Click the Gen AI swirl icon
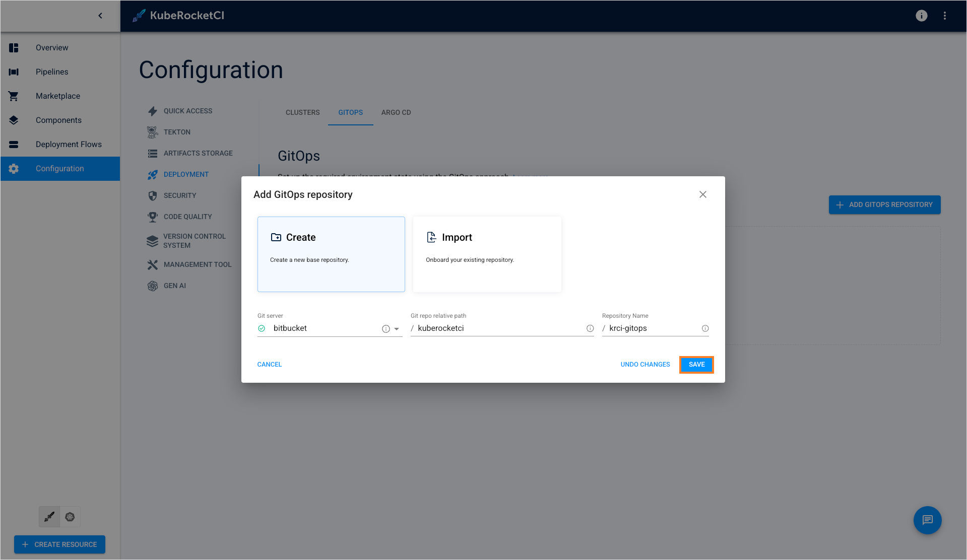This screenshot has width=967, height=560. [x=153, y=286]
